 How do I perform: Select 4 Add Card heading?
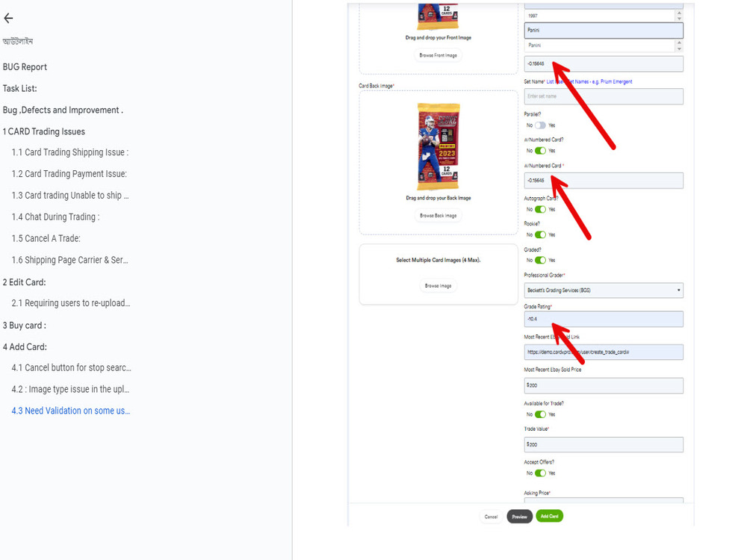click(x=25, y=347)
